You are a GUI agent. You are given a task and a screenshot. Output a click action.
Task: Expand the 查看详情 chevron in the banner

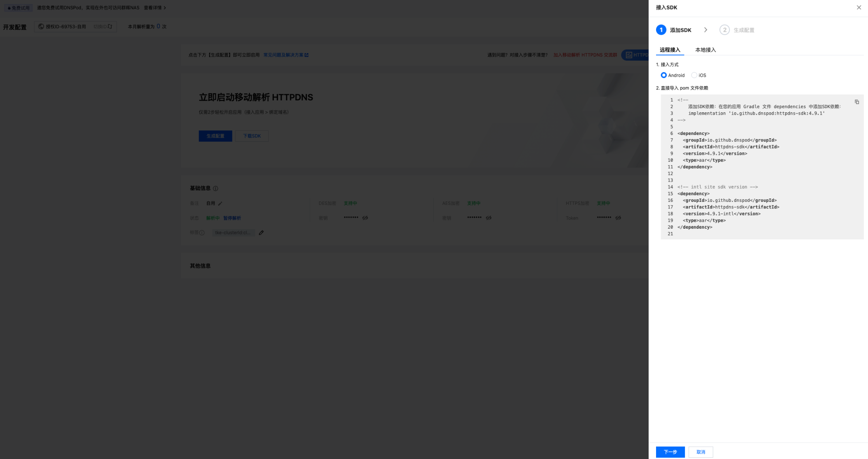(165, 8)
